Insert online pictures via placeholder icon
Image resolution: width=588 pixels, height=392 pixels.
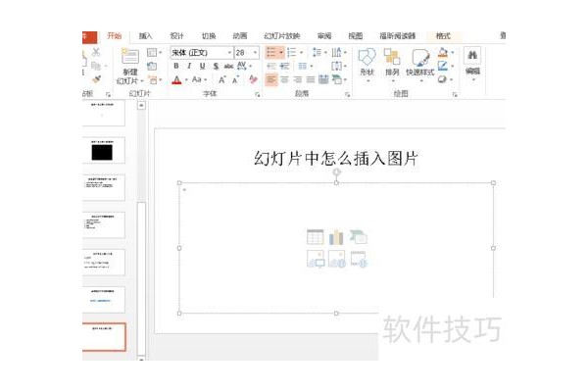(337, 259)
